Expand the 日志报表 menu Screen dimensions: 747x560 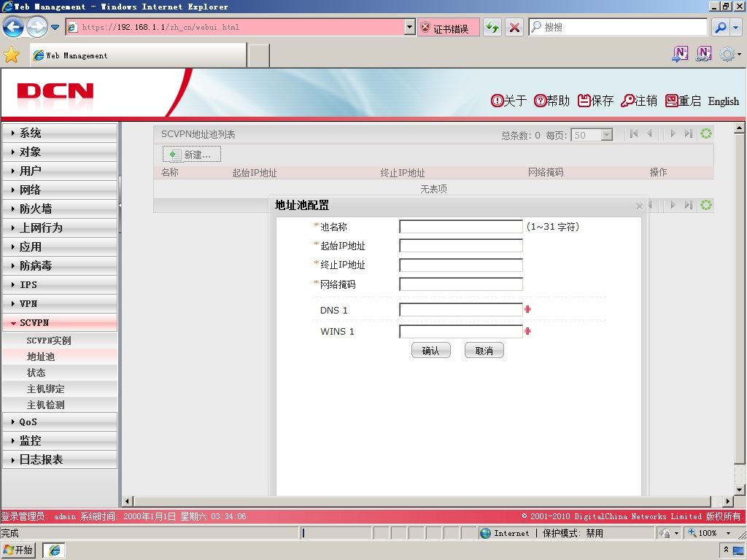[60, 459]
